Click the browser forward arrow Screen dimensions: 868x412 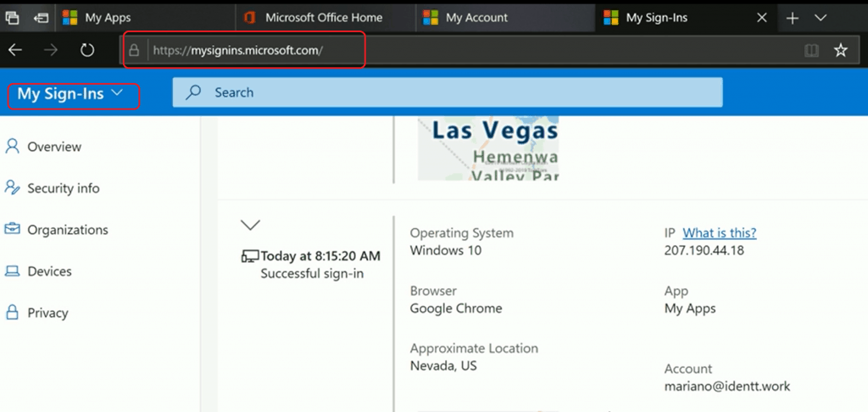(x=51, y=50)
